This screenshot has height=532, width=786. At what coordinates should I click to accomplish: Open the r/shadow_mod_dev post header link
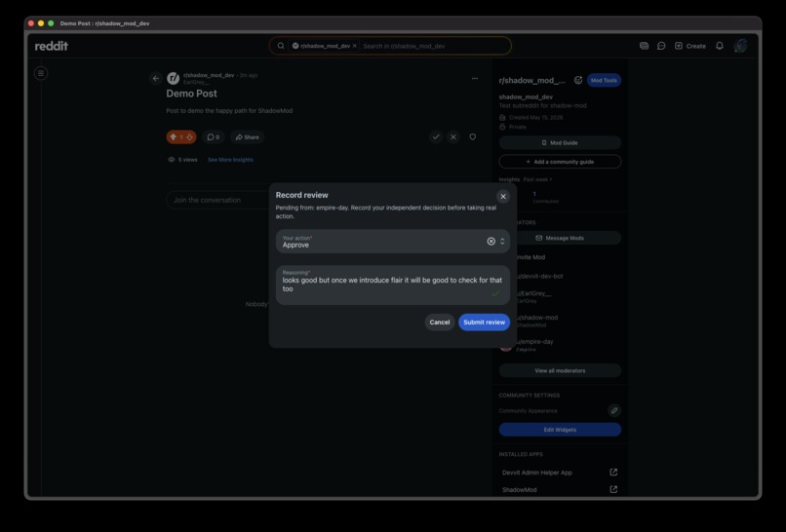209,75
